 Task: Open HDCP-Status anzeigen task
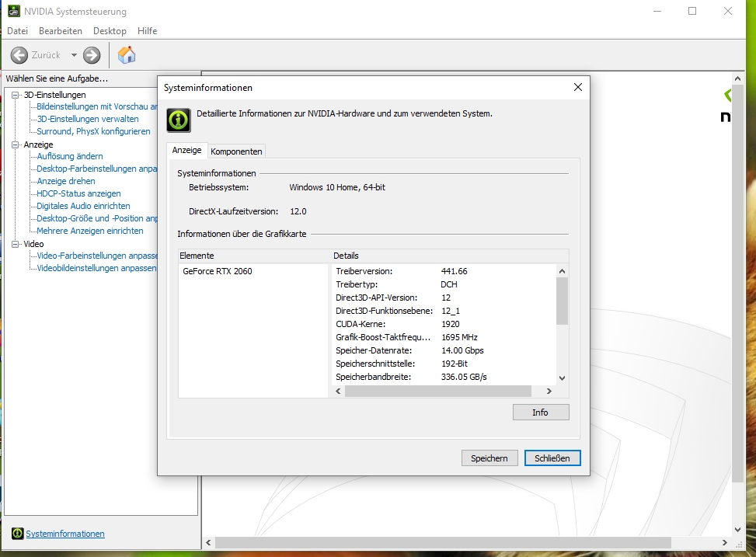[x=78, y=193]
